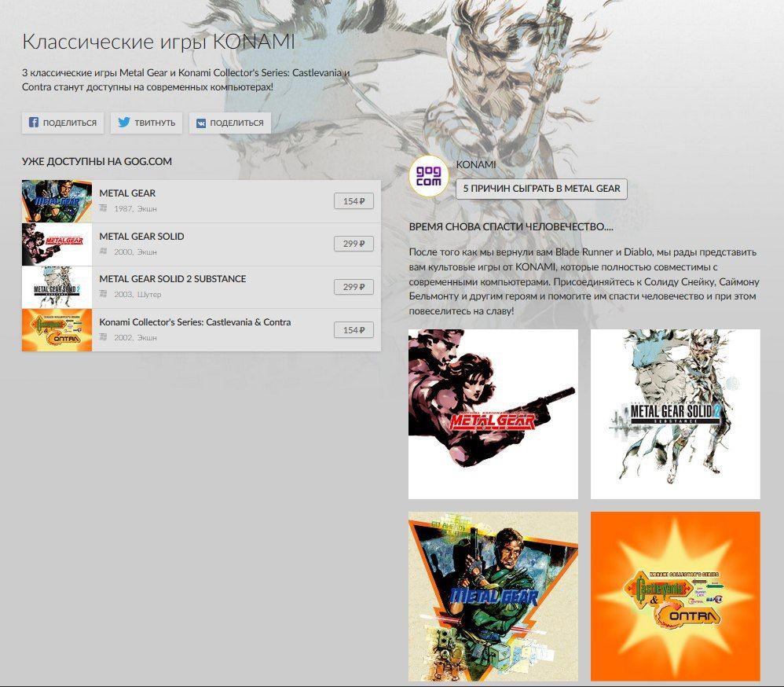
Task: Open the GOG.com round logo avatar
Action: 428,176
